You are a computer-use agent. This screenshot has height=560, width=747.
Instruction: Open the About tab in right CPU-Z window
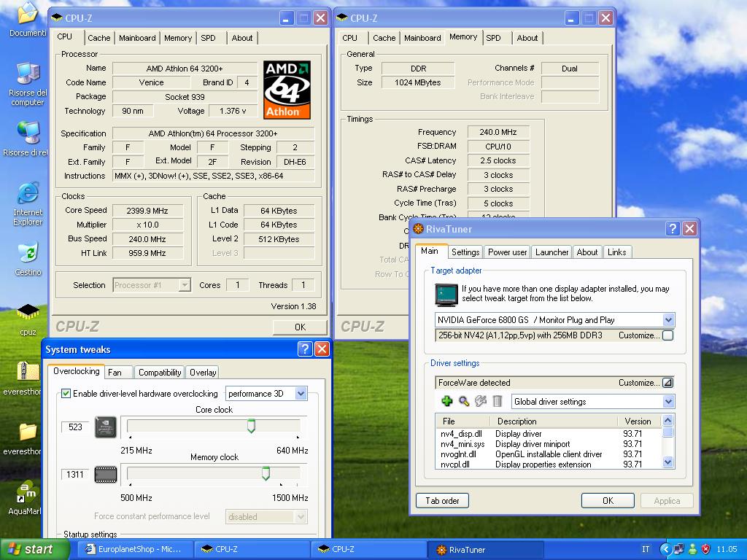[527, 38]
